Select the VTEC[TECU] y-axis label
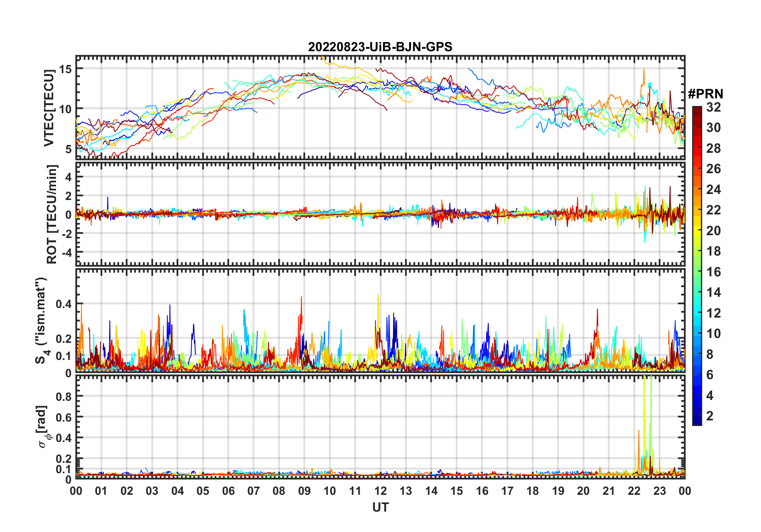Viewport: 761px width, 532px height. tap(49, 108)
